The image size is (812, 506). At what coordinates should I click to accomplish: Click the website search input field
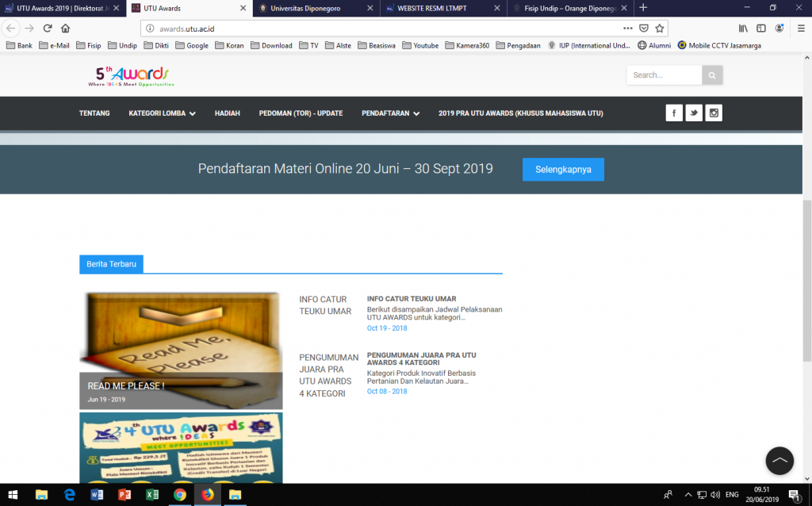coord(664,75)
